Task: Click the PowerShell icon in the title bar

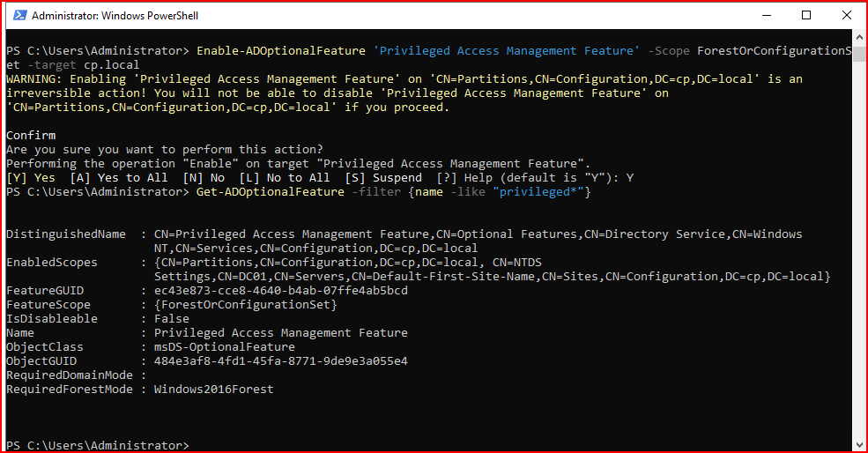Action: click(20, 16)
